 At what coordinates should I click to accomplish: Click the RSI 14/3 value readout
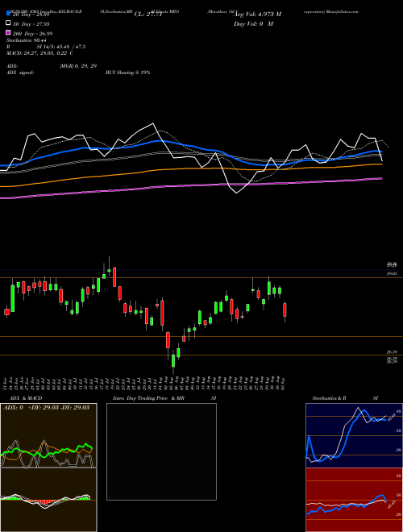(x=46, y=47)
